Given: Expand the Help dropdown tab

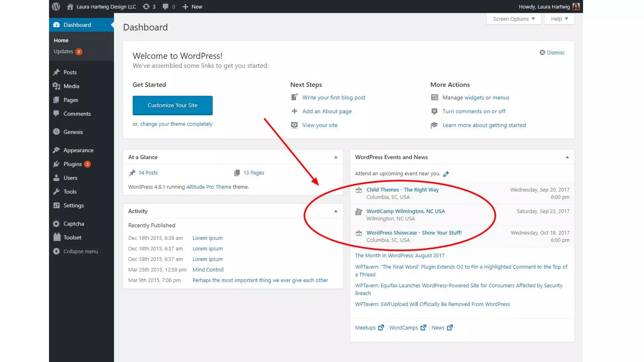Looking at the screenshot, I should (x=559, y=19).
